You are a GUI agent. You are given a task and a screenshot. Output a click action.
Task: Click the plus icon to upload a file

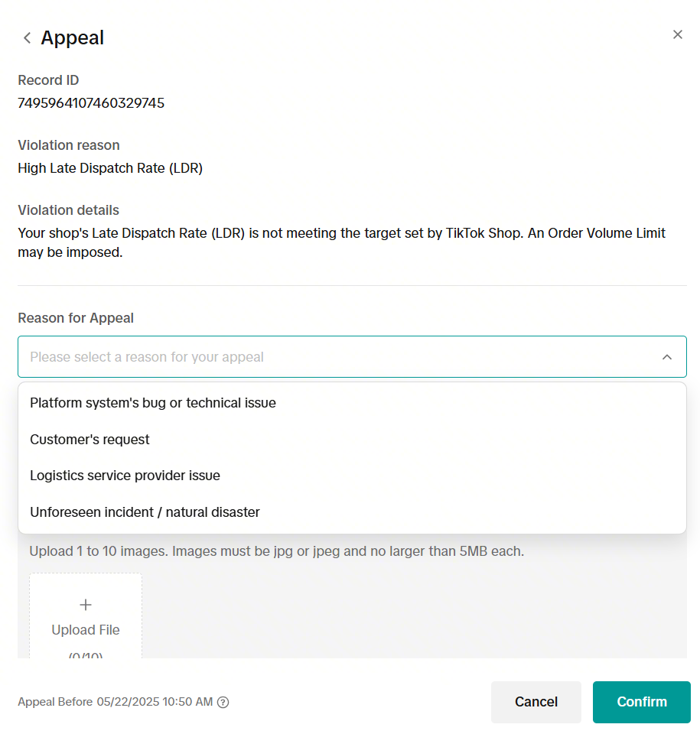coord(86,605)
